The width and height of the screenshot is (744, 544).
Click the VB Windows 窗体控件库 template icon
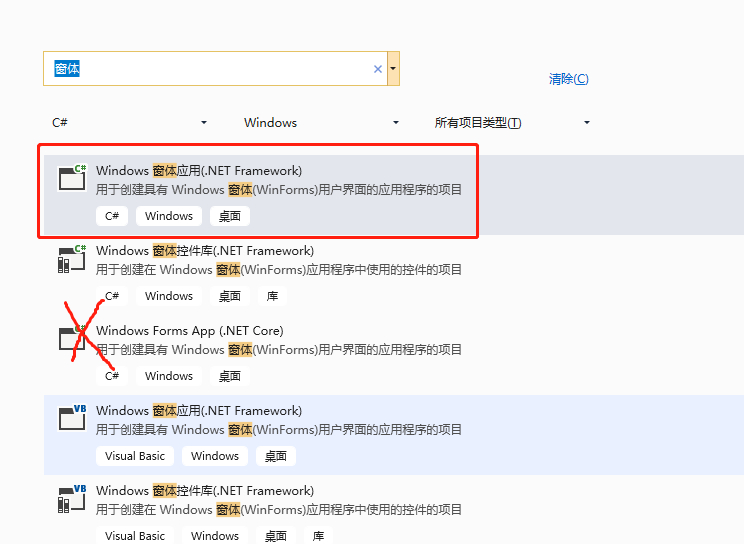(72, 498)
